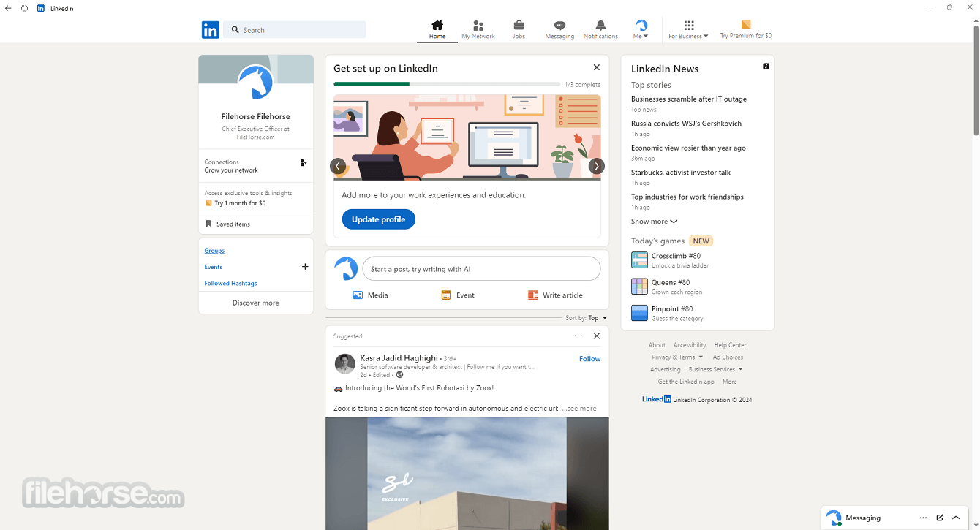
Task: Click into the Search field
Action: (x=295, y=30)
